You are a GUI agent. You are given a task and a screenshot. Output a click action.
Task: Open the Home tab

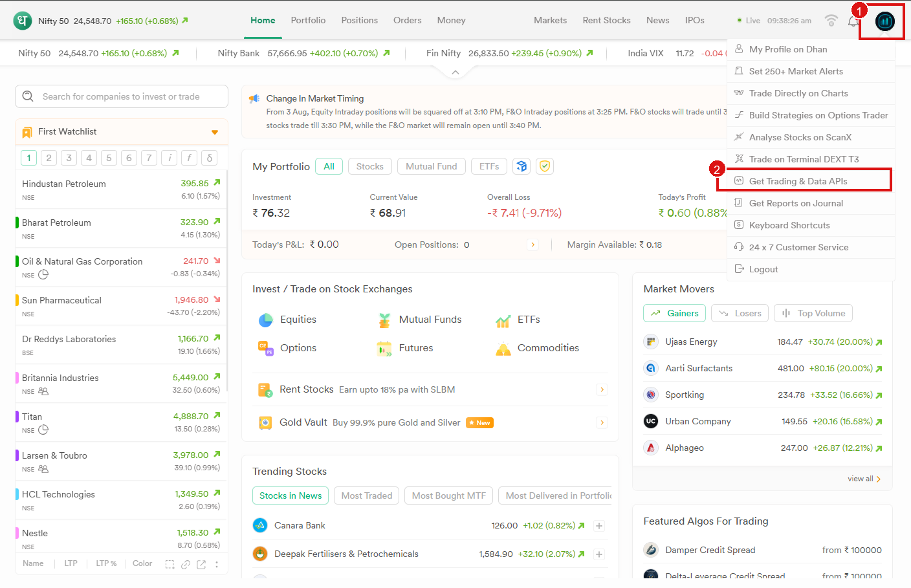point(263,20)
